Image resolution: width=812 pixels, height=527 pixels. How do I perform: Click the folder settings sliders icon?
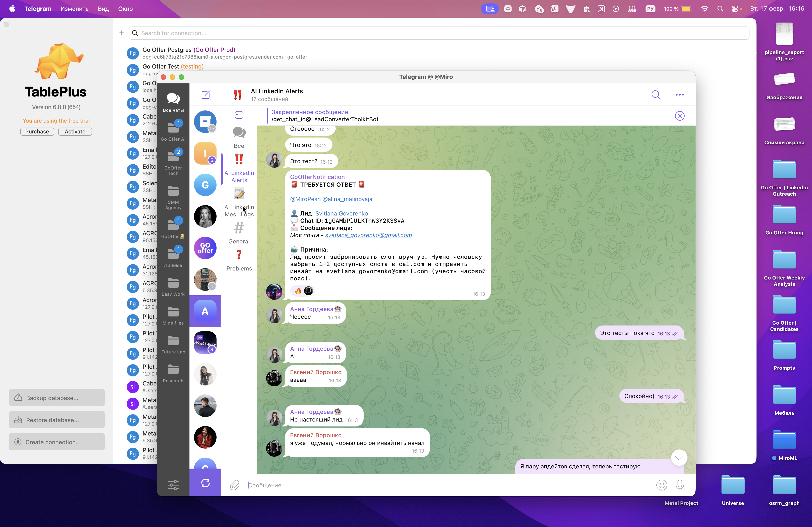[x=173, y=485]
